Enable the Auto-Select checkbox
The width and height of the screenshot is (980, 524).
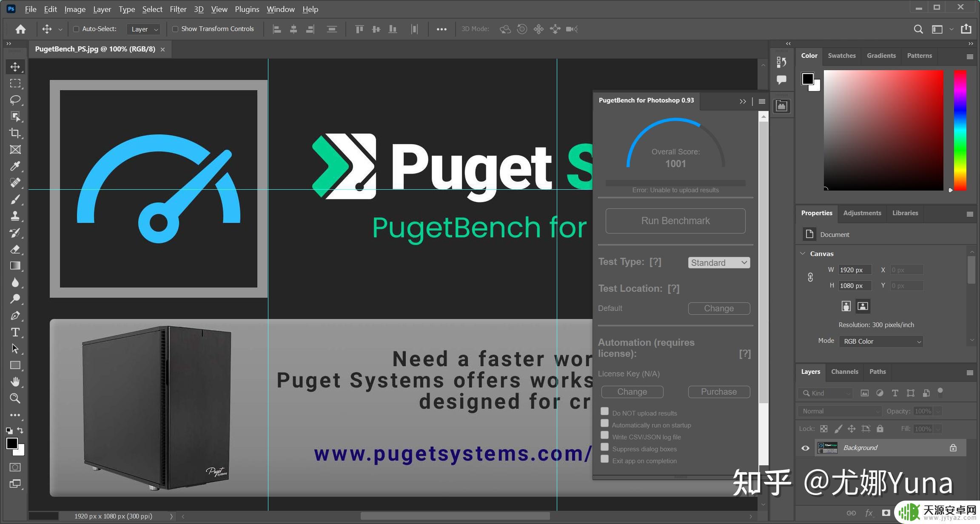coord(76,29)
